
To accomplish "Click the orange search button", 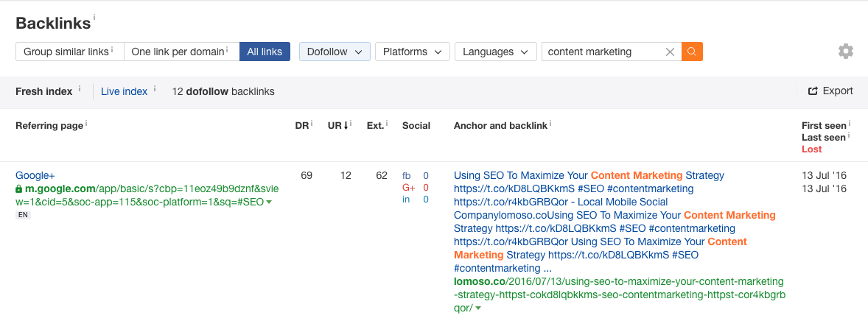I will coord(692,52).
